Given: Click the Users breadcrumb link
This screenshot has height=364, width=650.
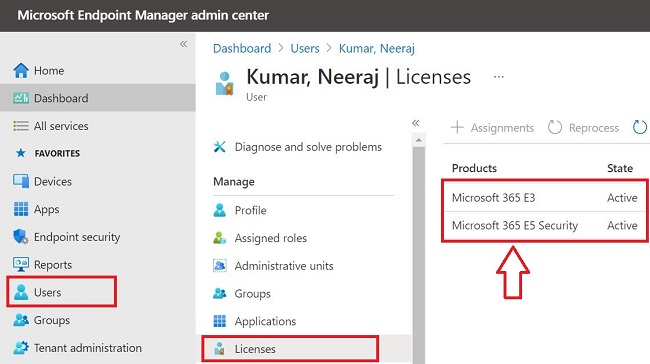Looking at the screenshot, I should coord(305,49).
